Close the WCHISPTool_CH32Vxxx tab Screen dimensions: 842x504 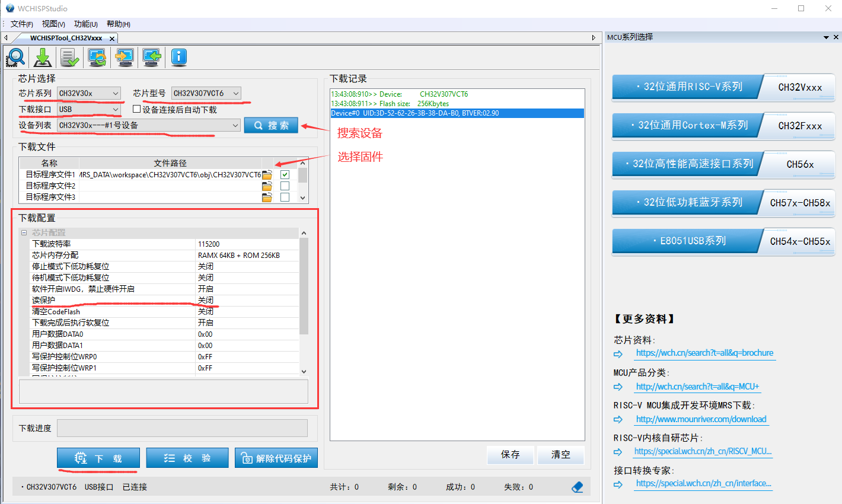(112, 39)
